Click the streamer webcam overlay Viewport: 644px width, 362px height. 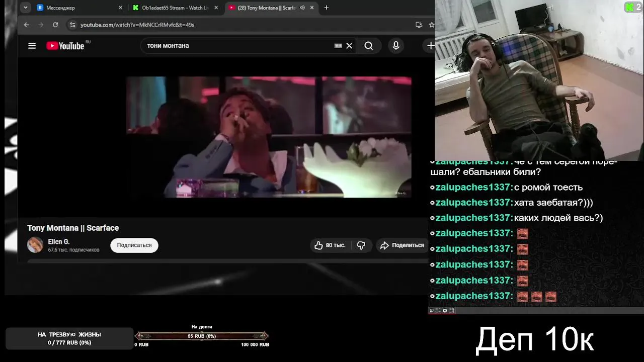539,80
